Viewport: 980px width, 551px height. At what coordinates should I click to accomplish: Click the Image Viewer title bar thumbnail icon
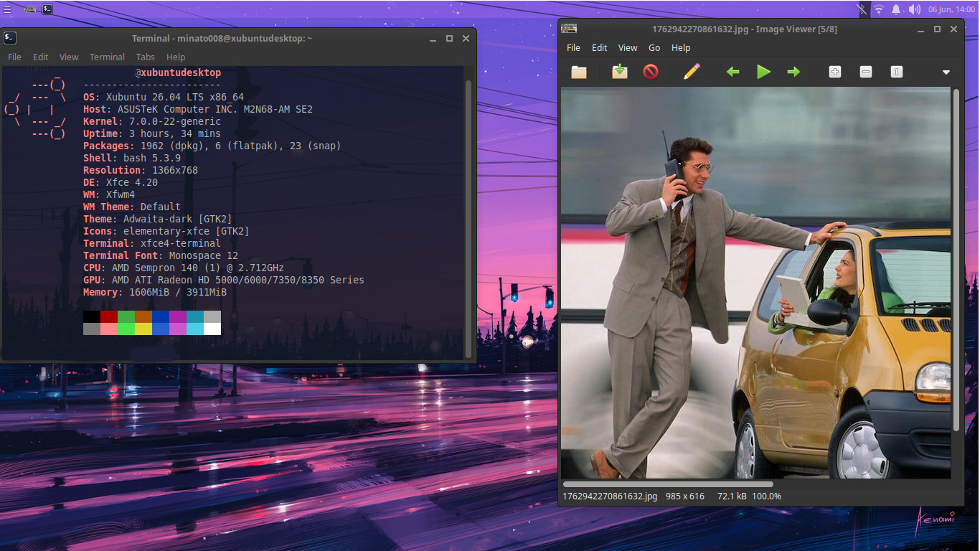pos(569,29)
